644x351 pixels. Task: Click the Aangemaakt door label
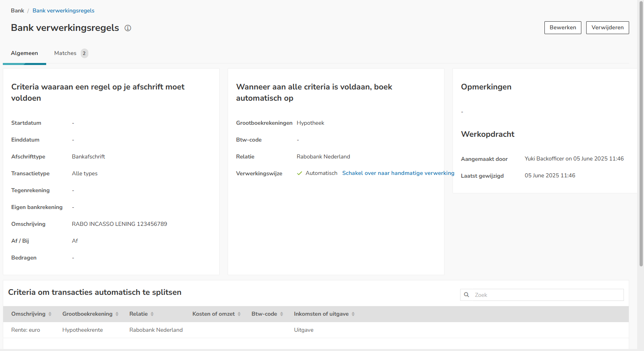pyautogui.click(x=484, y=159)
